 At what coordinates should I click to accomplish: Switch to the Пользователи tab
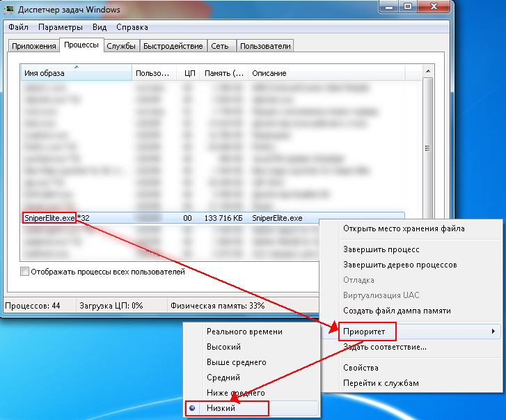(265, 46)
